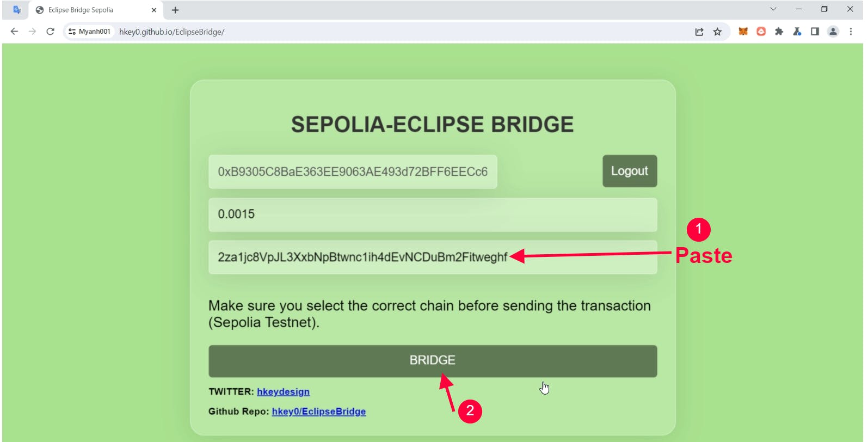Reload the Eclipse Bridge page
The width and height of the screenshot is (868, 442).
50,32
